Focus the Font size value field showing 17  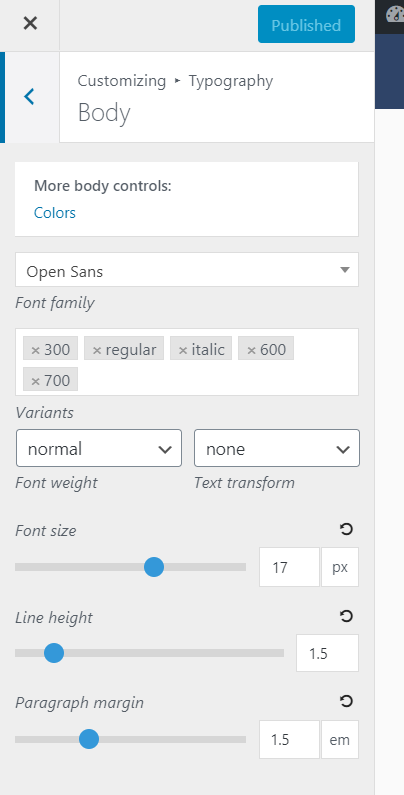(289, 567)
